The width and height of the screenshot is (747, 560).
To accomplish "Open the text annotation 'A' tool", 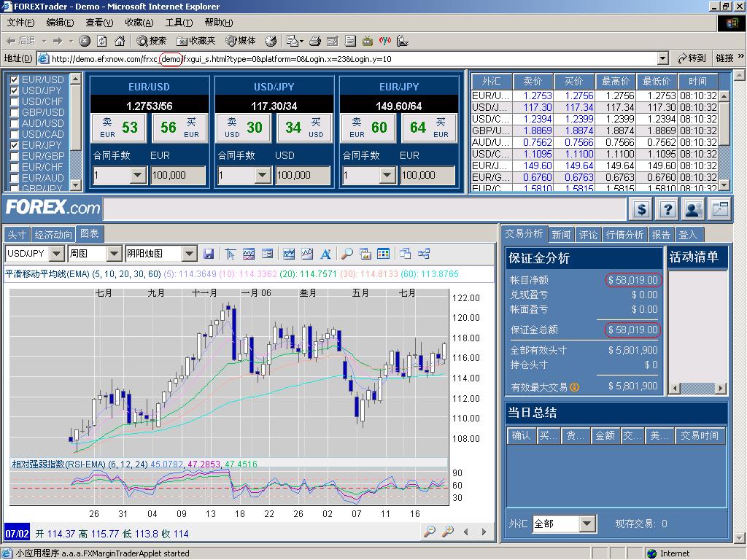I will pos(326,254).
